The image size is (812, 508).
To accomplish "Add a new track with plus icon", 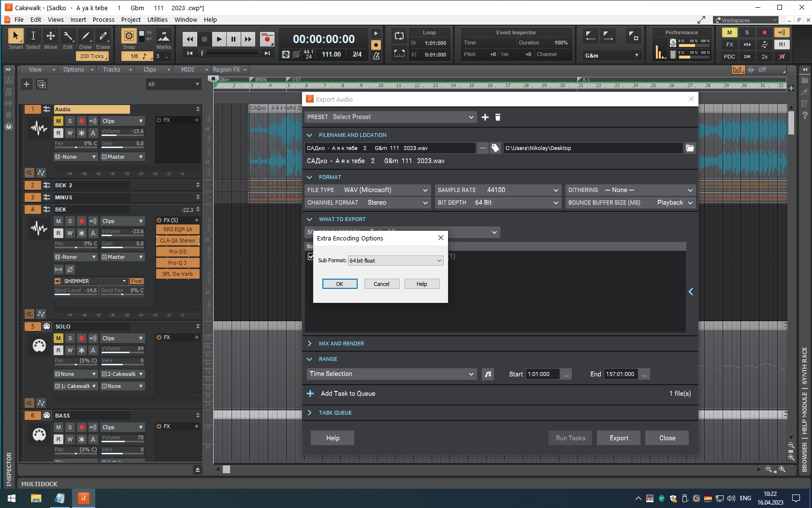I will point(27,84).
